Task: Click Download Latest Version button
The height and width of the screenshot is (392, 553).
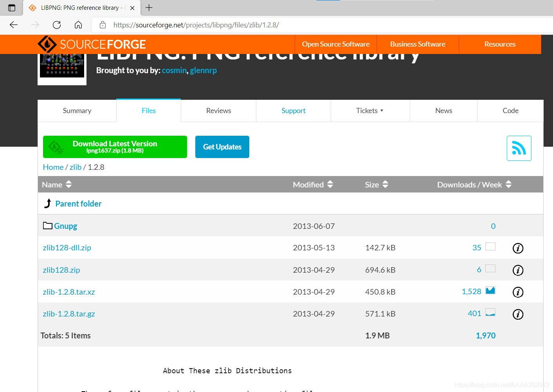Action: pyautogui.click(x=115, y=147)
